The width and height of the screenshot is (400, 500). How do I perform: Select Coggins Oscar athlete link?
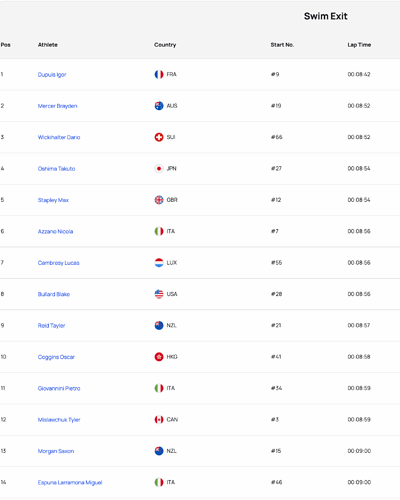click(x=56, y=357)
